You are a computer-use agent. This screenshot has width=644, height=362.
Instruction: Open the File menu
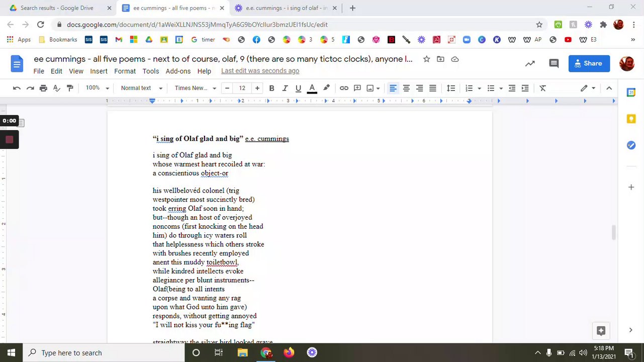click(x=39, y=71)
